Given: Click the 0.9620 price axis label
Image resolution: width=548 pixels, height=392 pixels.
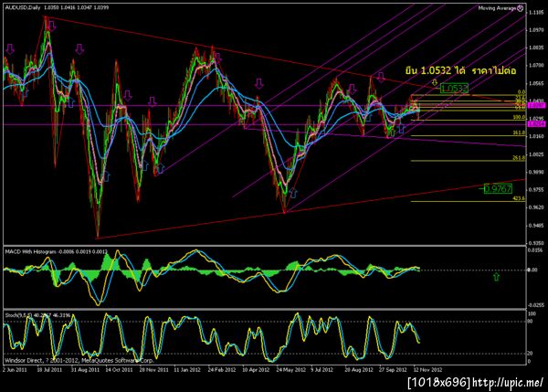Looking at the screenshot, I should pyautogui.click(x=536, y=207).
